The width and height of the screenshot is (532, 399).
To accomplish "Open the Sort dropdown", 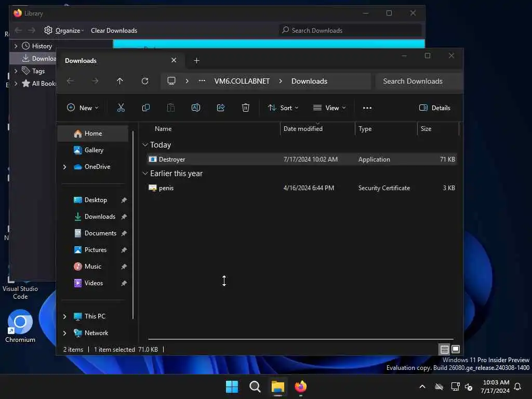I will (283, 108).
